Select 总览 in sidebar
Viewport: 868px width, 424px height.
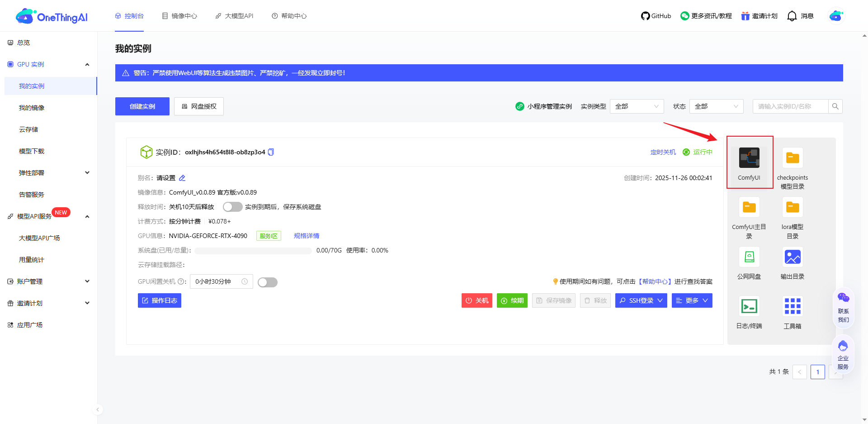point(24,43)
